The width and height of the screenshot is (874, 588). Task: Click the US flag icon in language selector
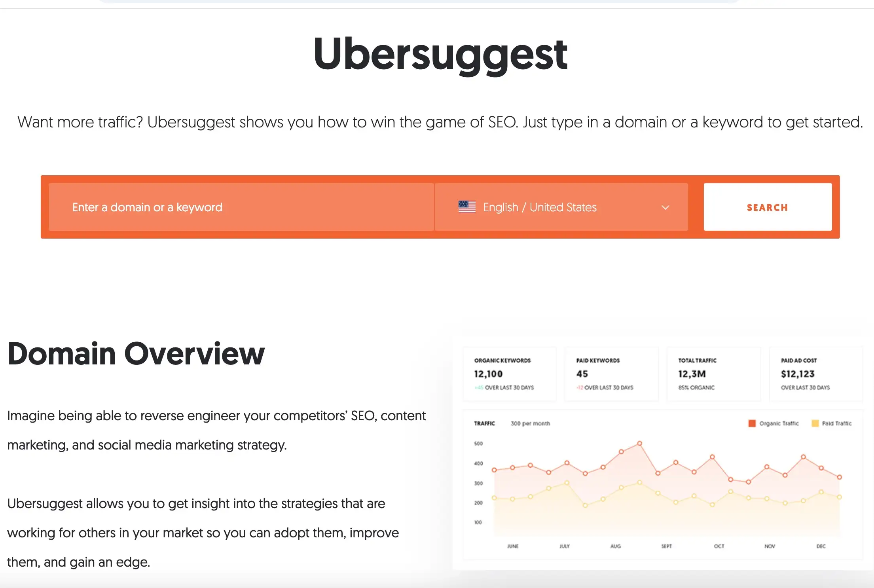pyautogui.click(x=467, y=207)
